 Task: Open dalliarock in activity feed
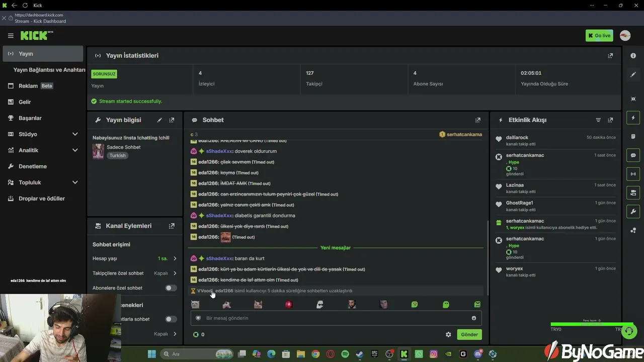(517, 137)
